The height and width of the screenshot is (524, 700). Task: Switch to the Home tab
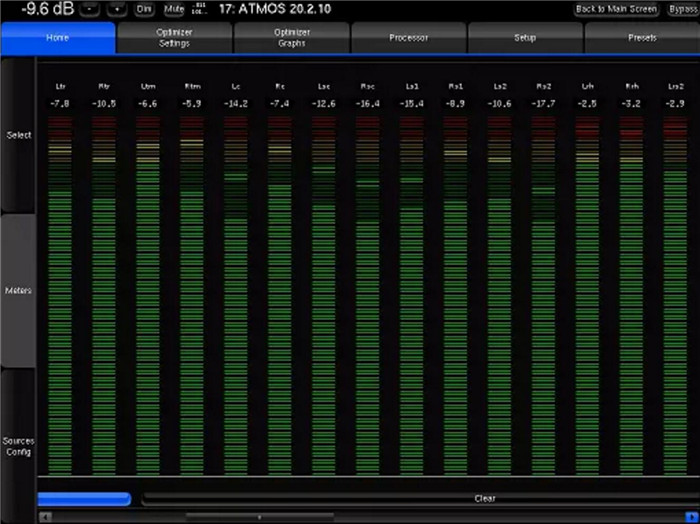pos(58,38)
